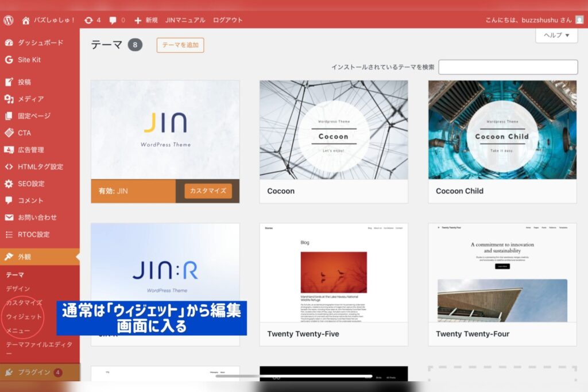Open the RTOC設定 menu item
This screenshot has height=392, width=588.
tap(40, 235)
